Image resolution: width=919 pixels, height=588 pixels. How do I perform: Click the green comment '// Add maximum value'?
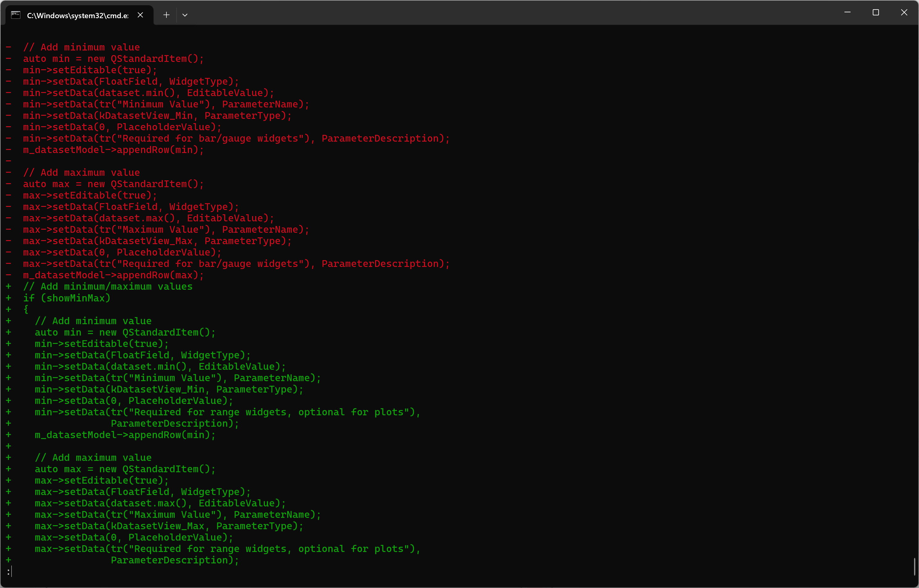coord(92,457)
